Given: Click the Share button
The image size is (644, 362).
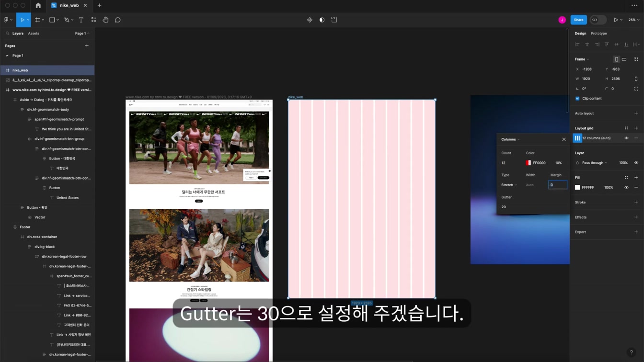Looking at the screenshot, I should point(578,20).
